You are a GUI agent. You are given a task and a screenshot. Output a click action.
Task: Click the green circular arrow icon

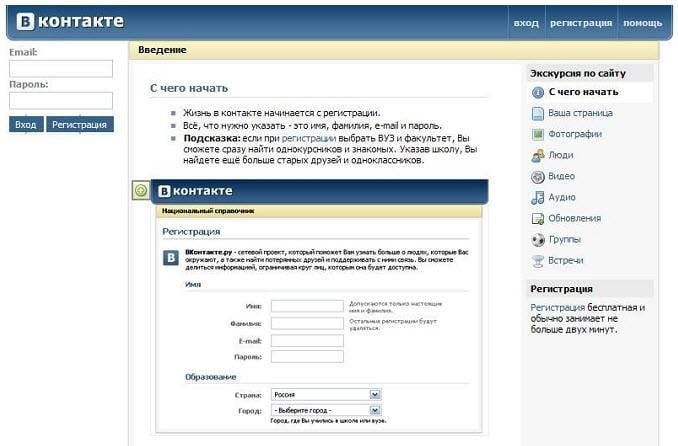141,190
